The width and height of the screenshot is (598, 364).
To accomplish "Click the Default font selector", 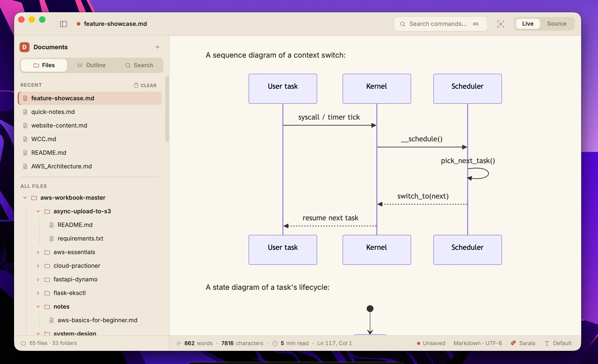I will 558,343.
